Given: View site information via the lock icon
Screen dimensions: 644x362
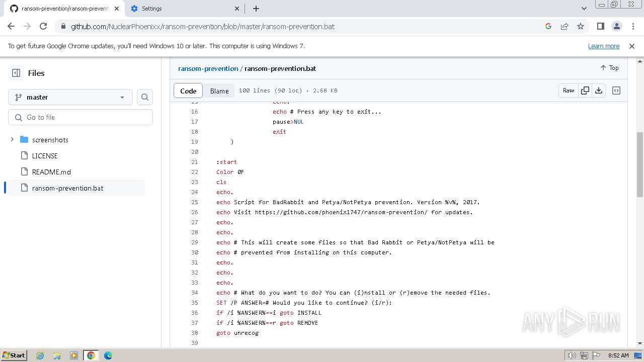Looking at the screenshot, I should [x=63, y=27].
